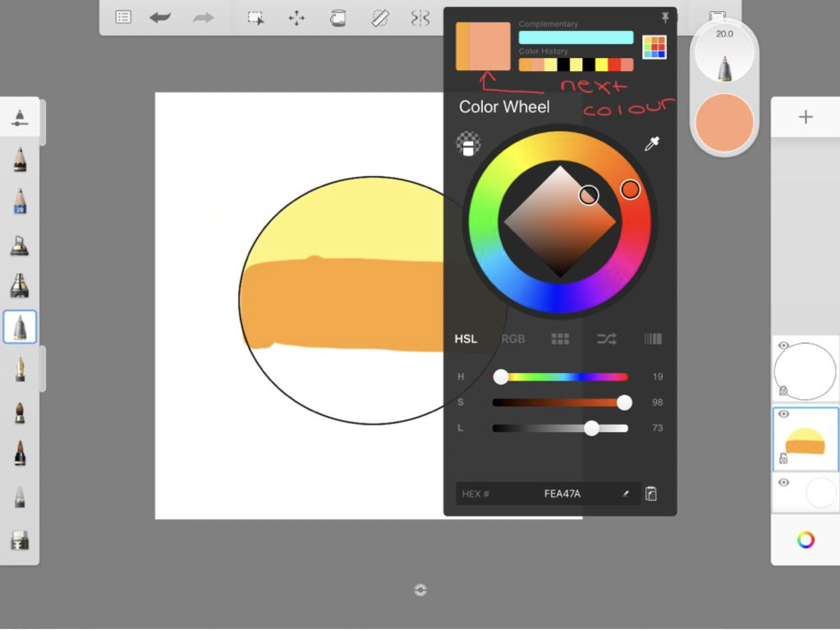Open the Copic color library tab
Image resolution: width=840 pixels, height=630 pixels.
point(653,339)
